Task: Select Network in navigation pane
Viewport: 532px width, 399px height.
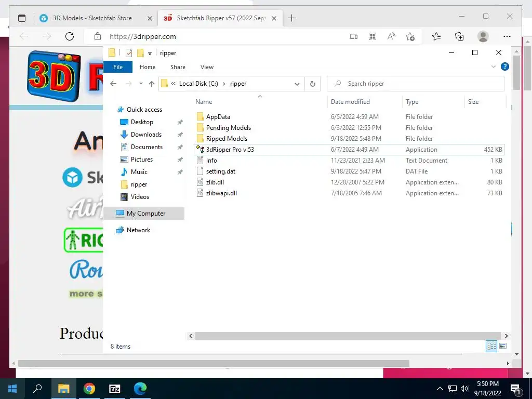Action: click(x=138, y=230)
